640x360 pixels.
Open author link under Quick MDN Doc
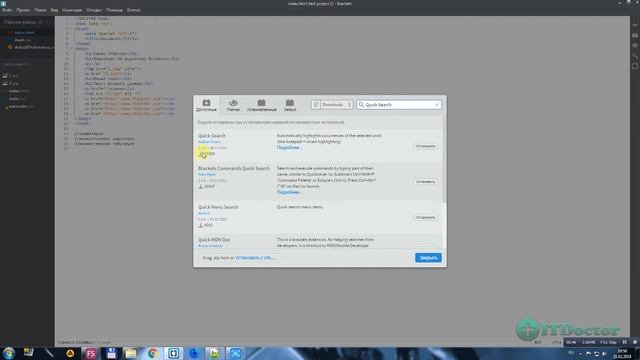[211, 246]
